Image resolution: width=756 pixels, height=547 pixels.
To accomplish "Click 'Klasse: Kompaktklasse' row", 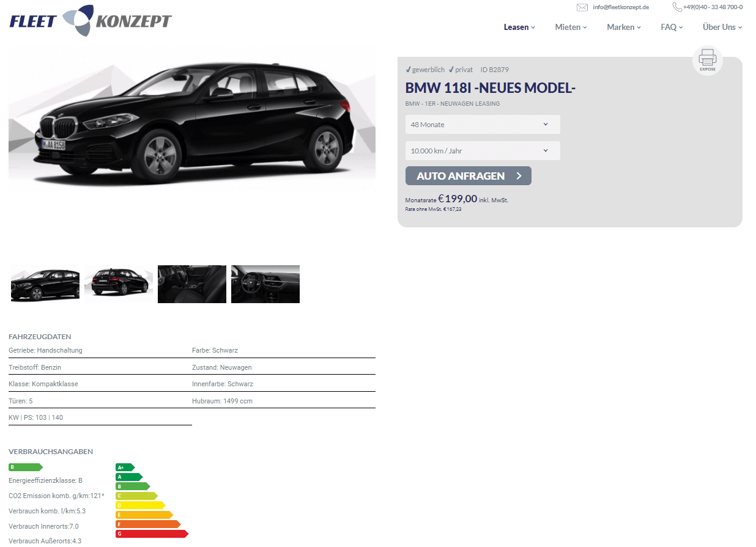I will tap(100, 384).
